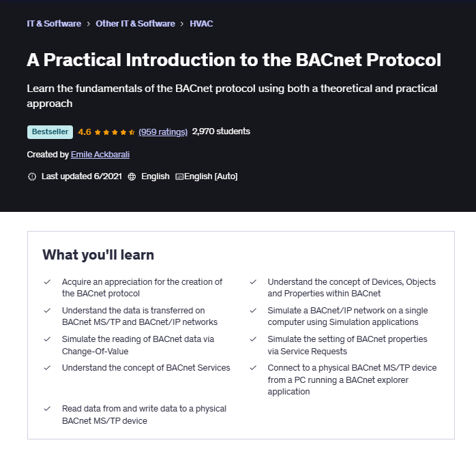Click the course title heading
This screenshot has width=476, height=449.
[x=234, y=60]
